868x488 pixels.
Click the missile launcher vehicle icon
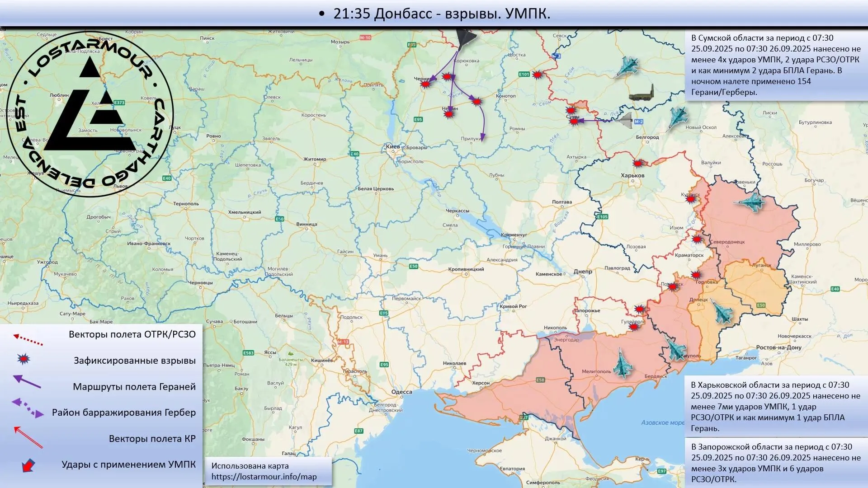click(642, 94)
